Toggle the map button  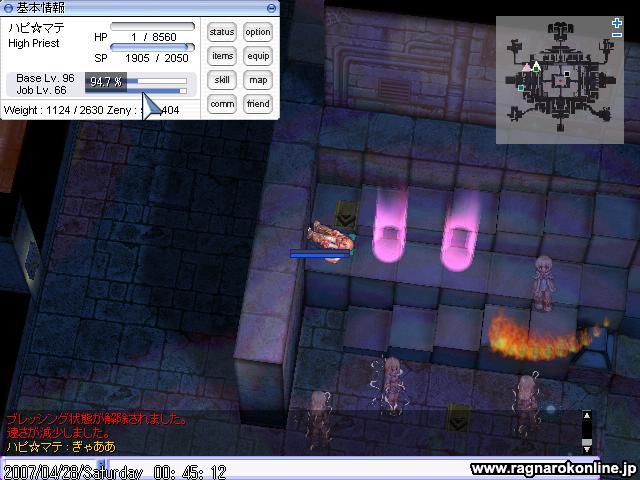pos(258,80)
